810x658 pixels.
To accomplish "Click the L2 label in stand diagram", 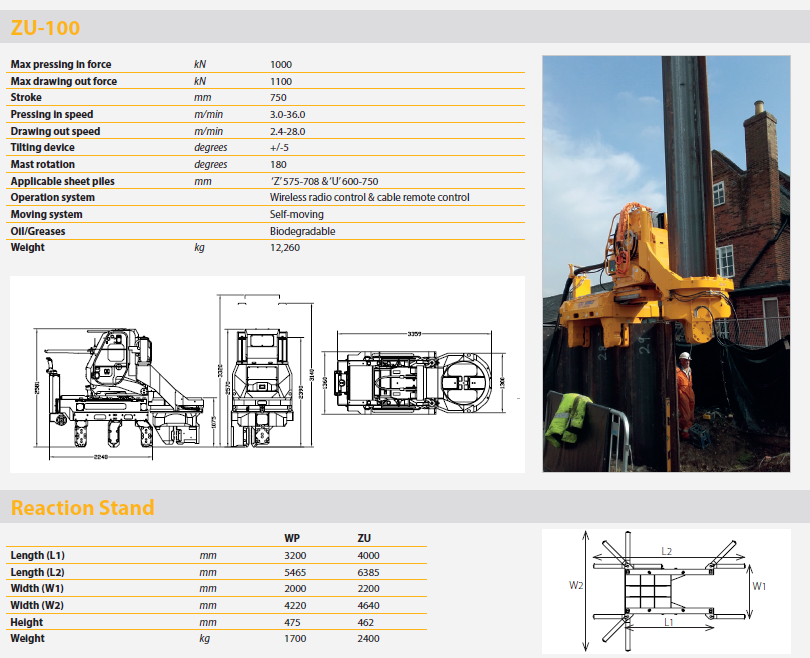I will [x=666, y=552].
